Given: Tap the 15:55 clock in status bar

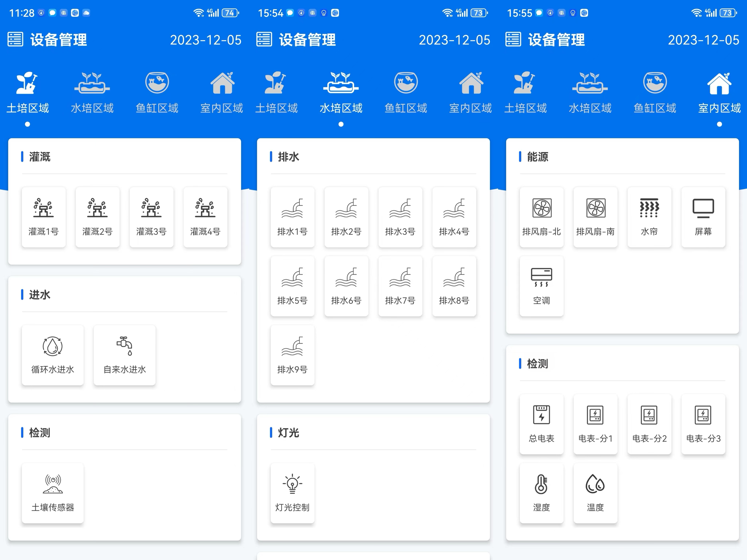Looking at the screenshot, I should coord(519,13).
